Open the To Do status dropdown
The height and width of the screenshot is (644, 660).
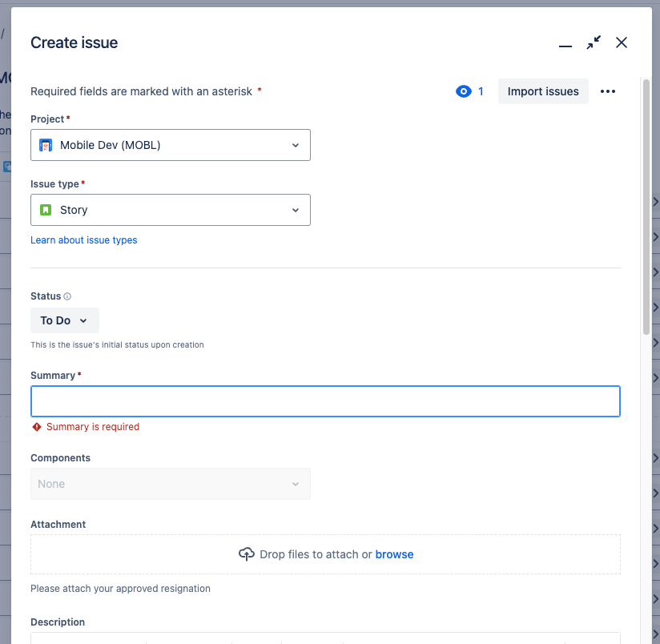point(64,320)
